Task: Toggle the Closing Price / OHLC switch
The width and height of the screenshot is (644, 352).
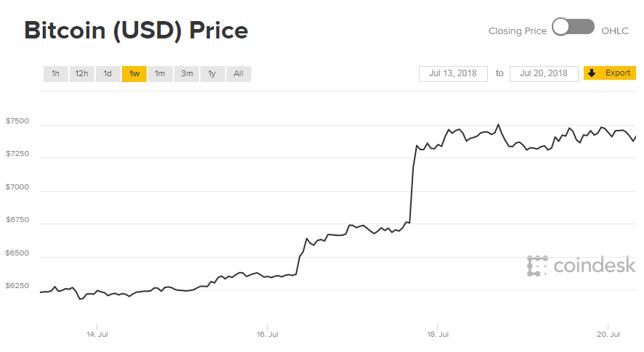Action: coord(574,28)
